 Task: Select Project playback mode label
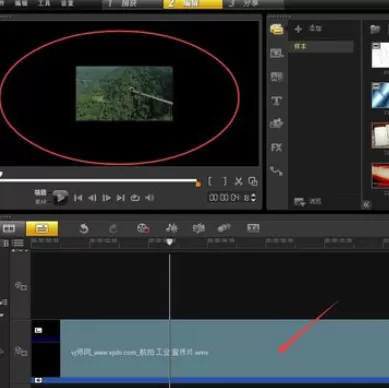click(x=41, y=193)
